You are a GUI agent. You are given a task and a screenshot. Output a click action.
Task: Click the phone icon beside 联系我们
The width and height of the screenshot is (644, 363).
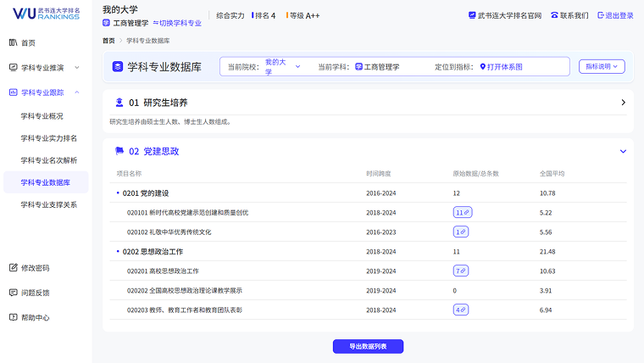554,15
